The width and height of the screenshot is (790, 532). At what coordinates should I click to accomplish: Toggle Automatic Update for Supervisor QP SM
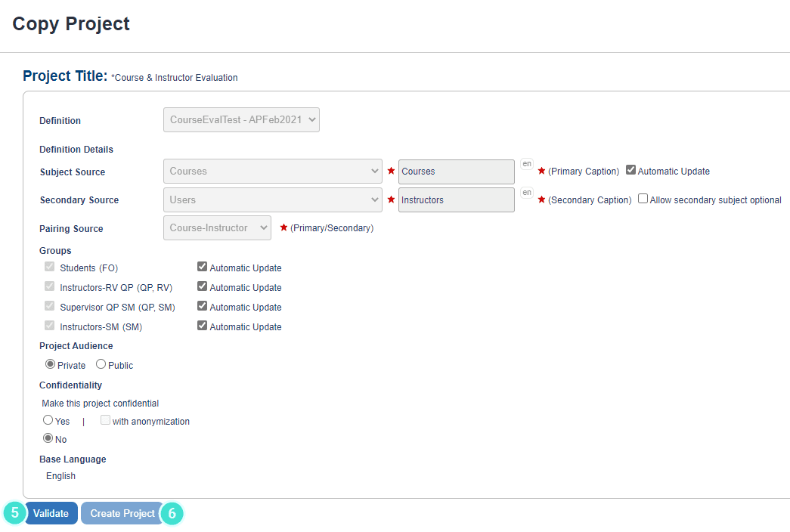point(202,306)
